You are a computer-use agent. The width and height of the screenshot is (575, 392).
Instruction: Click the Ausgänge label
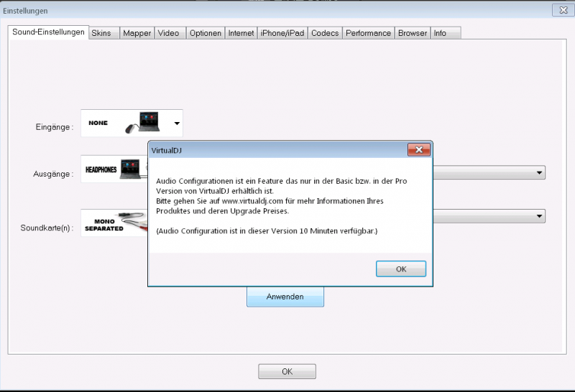(x=53, y=174)
